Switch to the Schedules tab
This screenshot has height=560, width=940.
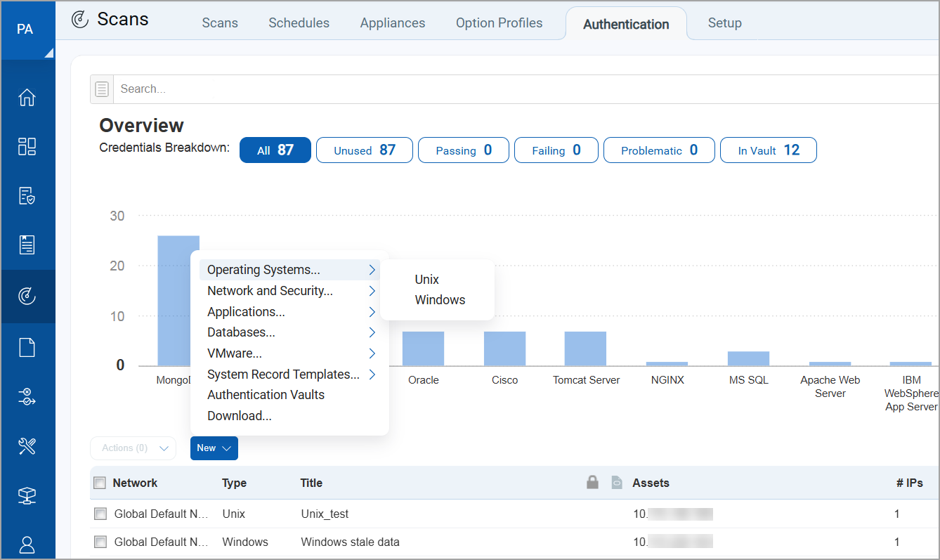point(299,23)
